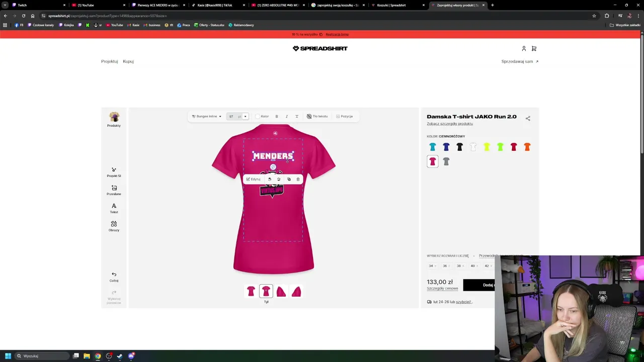Switch to the Kasix TikTok browser tab
This screenshot has height=362, width=644.
point(217,5)
